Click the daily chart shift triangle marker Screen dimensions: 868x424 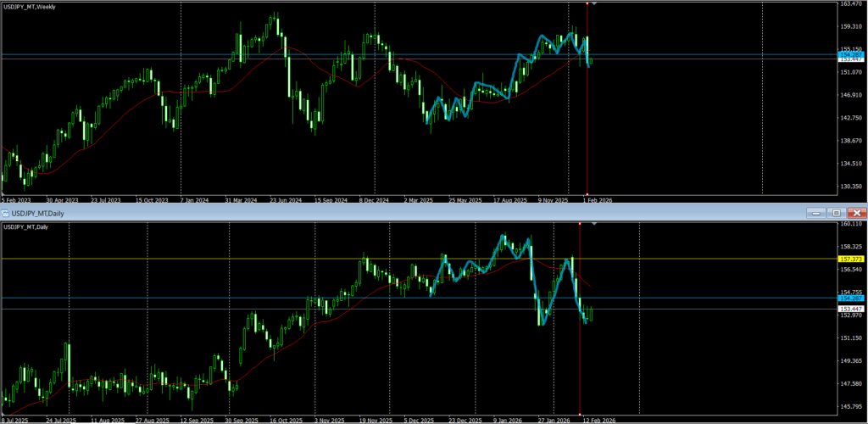(x=593, y=225)
